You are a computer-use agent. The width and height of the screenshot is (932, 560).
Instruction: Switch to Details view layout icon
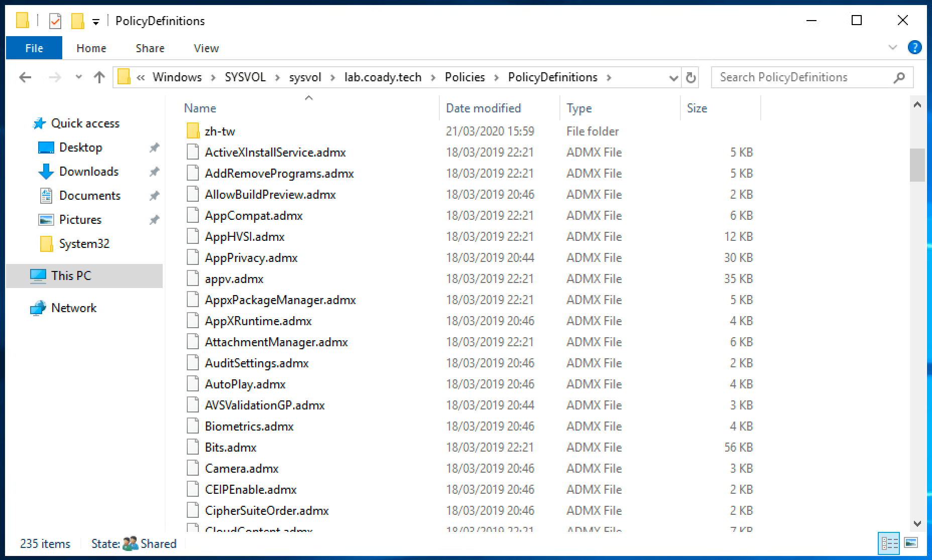point(889,543)
